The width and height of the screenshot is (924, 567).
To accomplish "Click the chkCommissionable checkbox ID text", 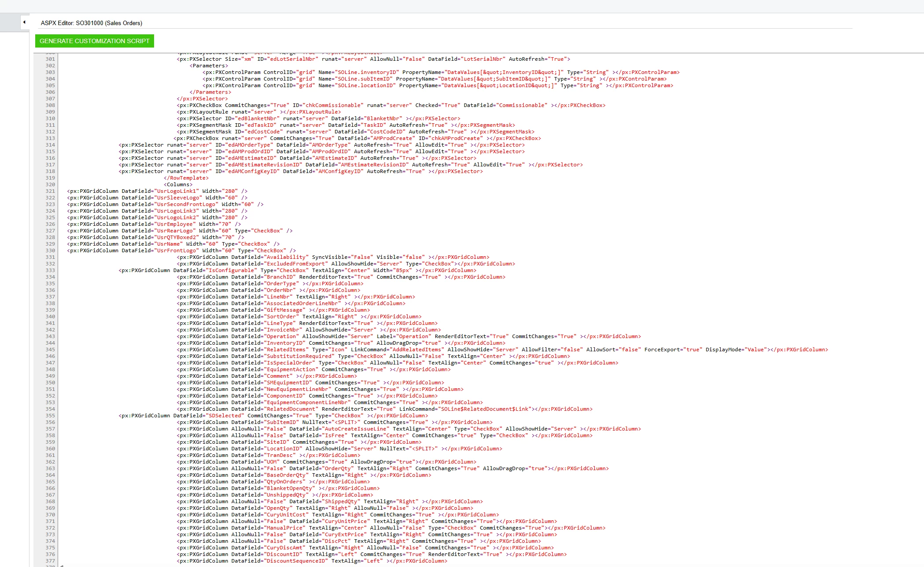I will [334, 105].
